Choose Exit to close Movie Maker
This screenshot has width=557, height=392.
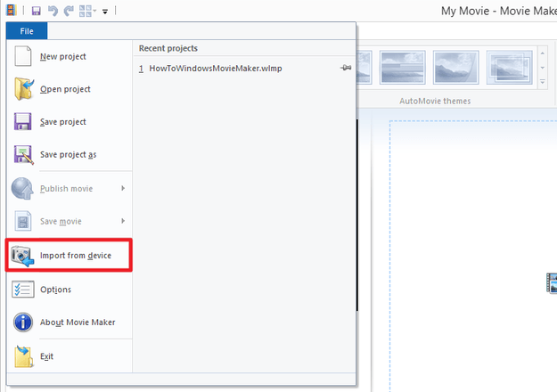pos(70,356)
